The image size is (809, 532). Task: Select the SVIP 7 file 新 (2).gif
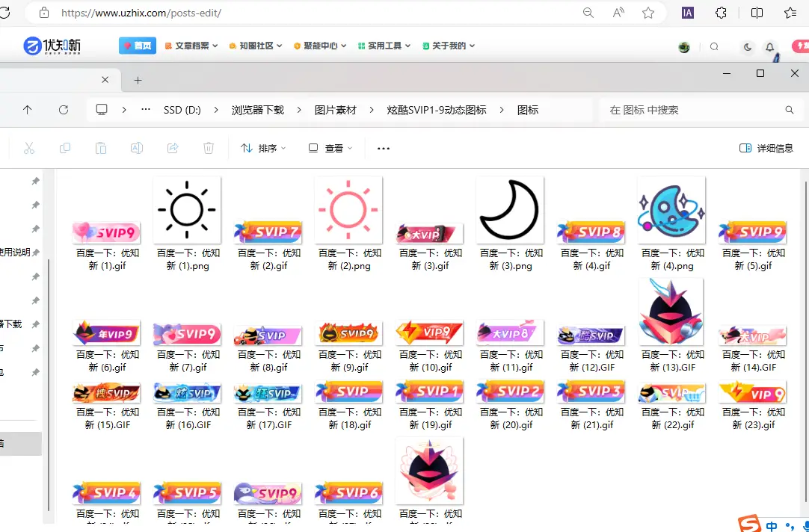[x=268, y=245]
